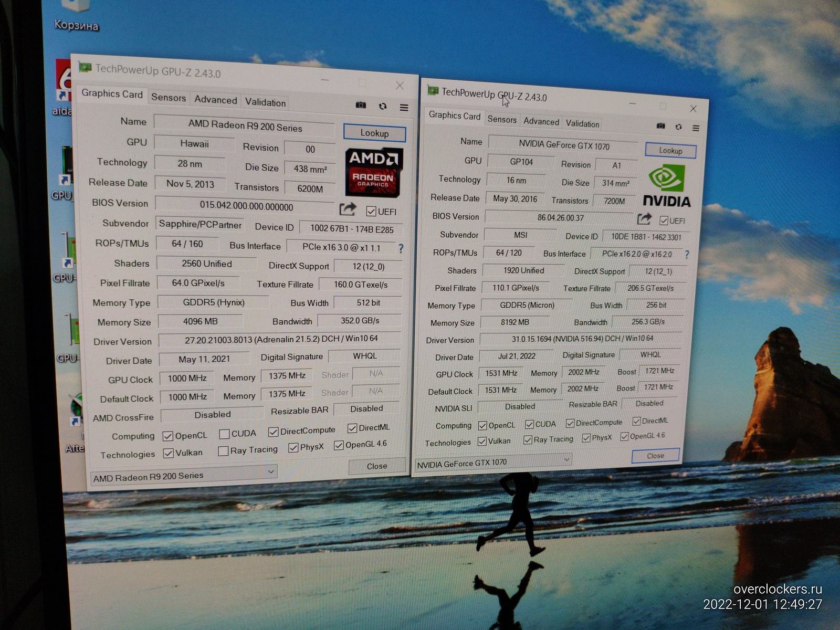
Task: Click NVIDIA Device ID value 10DE 1B81 - 1462 3301
Action: pos(646,237)
